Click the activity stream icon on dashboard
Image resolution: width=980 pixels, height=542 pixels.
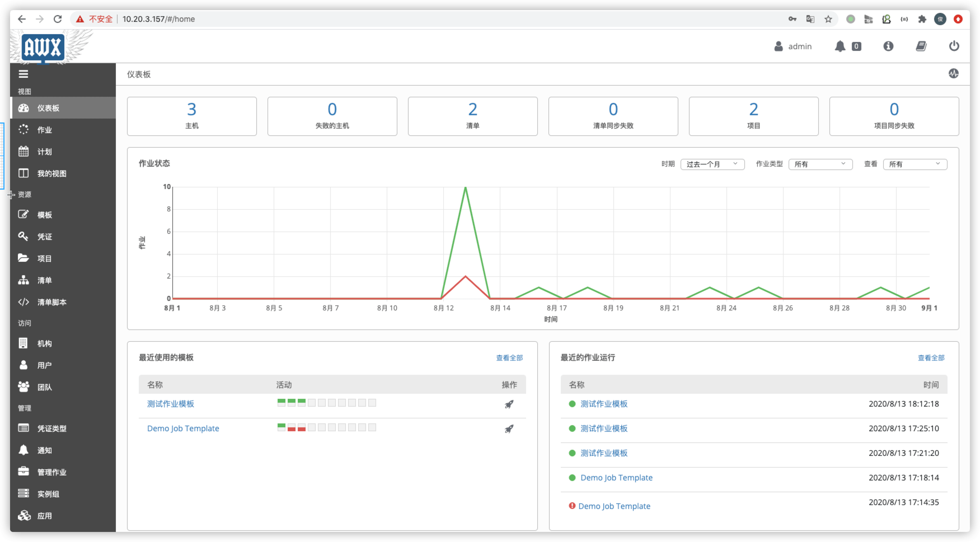coord(953,74)
